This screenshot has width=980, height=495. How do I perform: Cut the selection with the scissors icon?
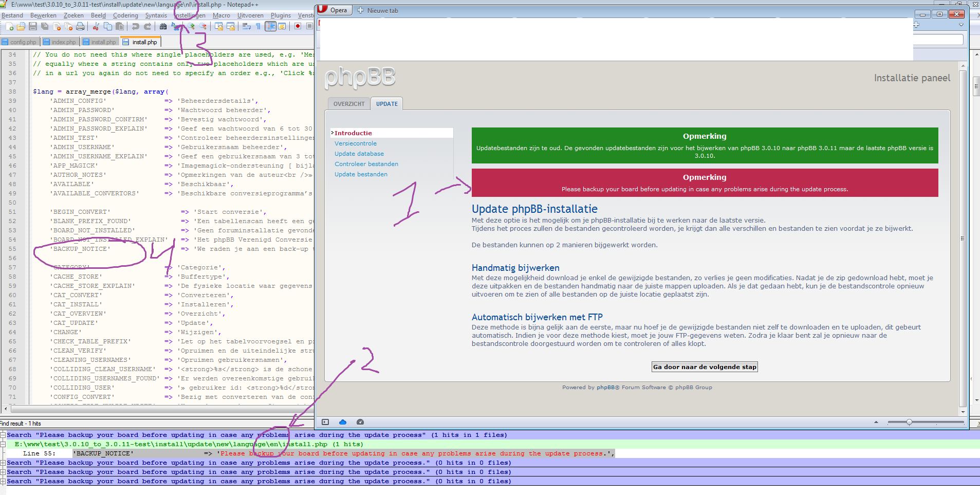click(x=96, y=26)
